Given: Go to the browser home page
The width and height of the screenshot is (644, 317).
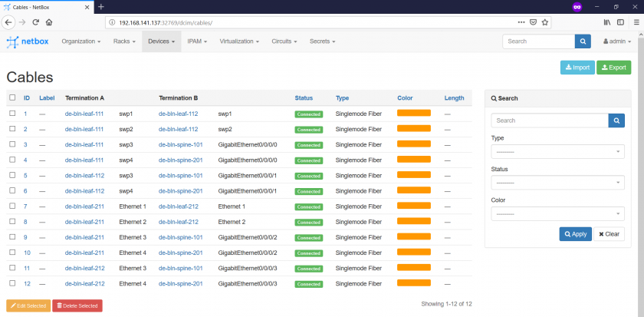Looking at the screenshot, I should click(x=49, y=22).
